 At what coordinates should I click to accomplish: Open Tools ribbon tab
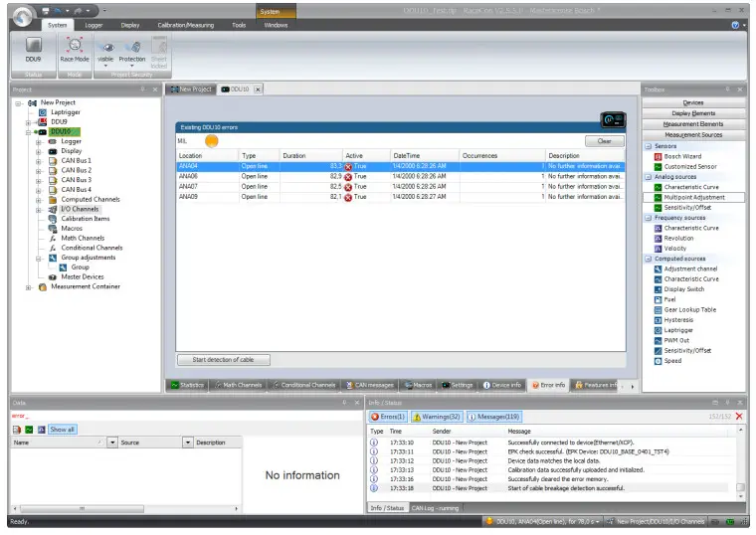[239, 25]
